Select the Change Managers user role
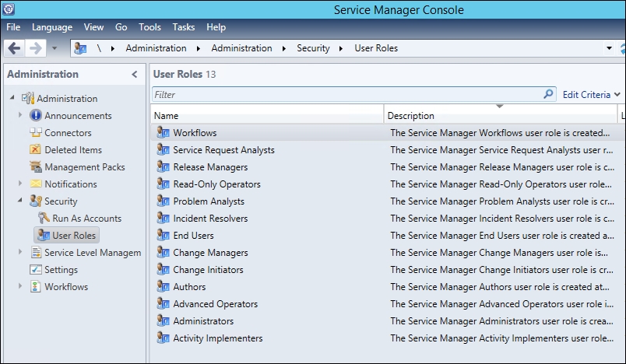This screenshot has width=626, height=364. pyautogui.click(x=210, y=252)
